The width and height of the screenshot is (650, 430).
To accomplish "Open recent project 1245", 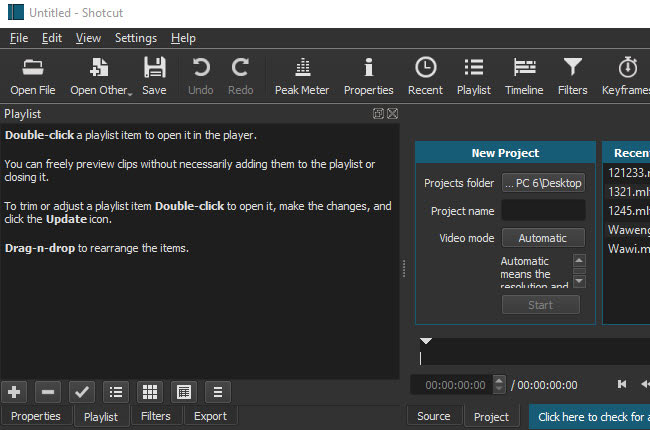I will [626, 211].
